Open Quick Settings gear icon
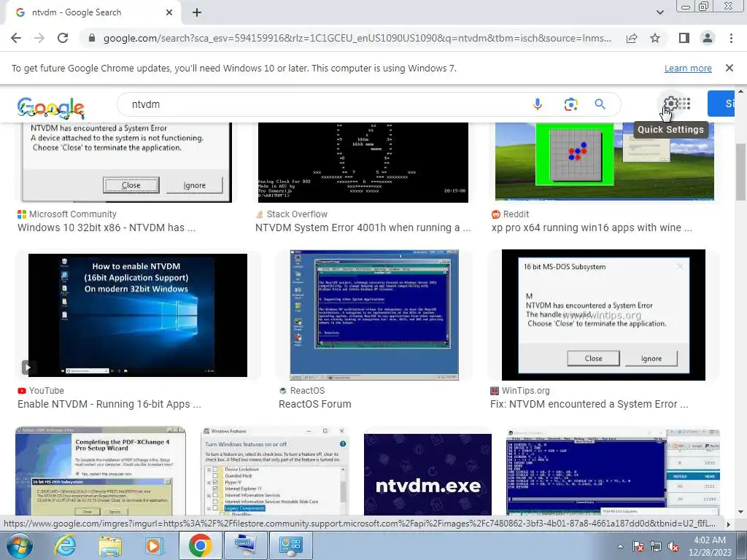Viewport: 747px width, 560px height. click(x=670, y=104)
